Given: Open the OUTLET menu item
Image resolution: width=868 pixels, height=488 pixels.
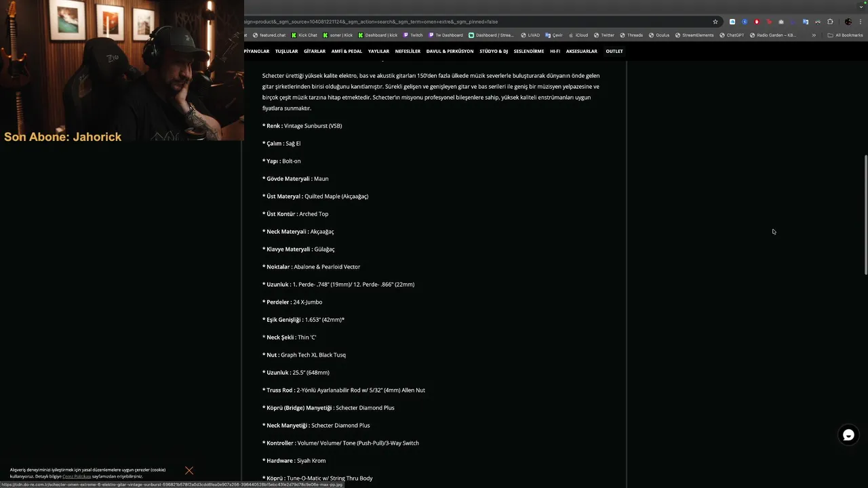Looking at the screenshot, I should coord(614,52).
